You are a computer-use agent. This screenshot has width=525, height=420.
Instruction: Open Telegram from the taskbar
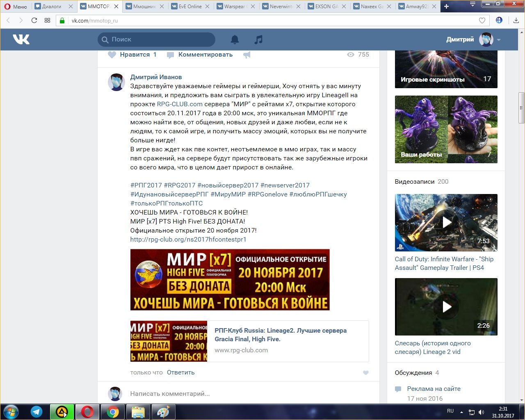tap(37, 412)
